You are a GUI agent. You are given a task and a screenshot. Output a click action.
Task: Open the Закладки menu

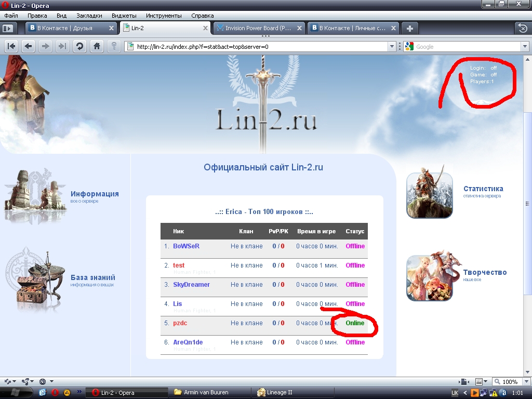click(x=89, y=16)
